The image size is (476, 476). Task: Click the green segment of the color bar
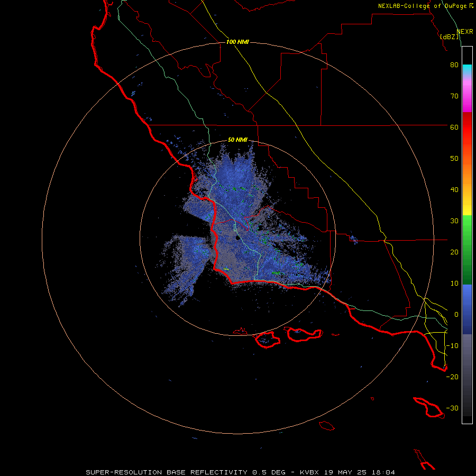click(467, 250)
